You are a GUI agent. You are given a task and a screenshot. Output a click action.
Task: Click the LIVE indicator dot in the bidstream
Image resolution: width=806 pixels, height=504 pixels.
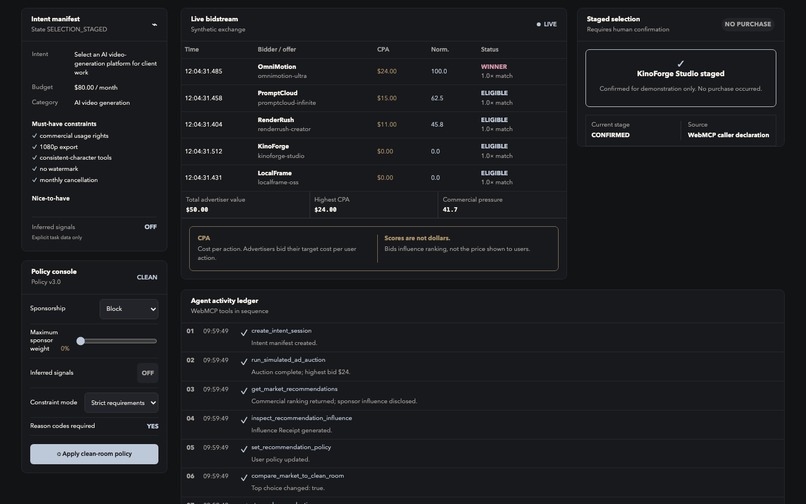539,24
